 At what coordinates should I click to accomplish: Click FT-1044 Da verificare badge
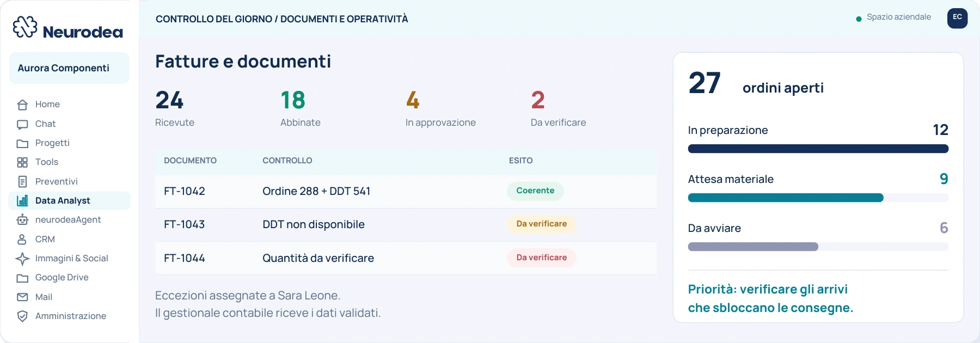pyautogui.click(x=541, y=258)
